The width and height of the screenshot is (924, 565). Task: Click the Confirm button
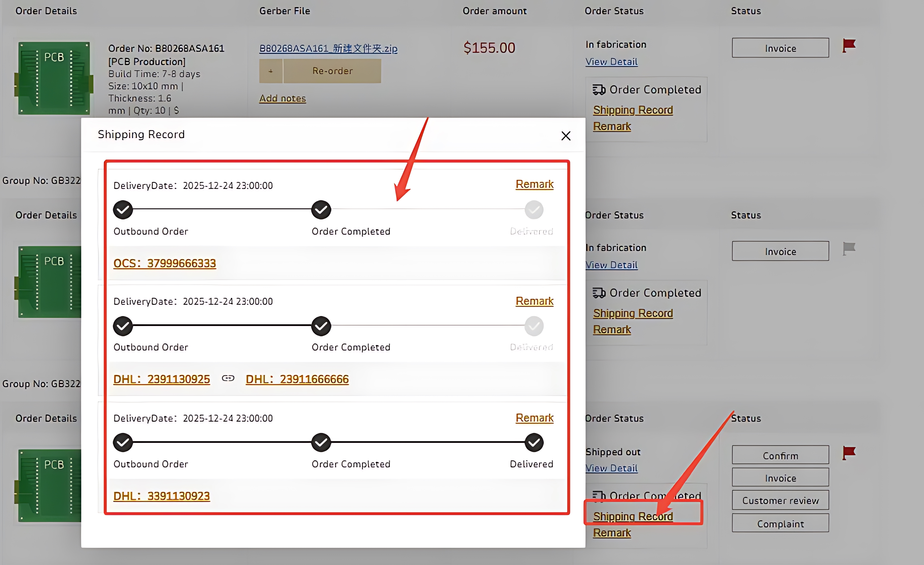tap(780, 455)
